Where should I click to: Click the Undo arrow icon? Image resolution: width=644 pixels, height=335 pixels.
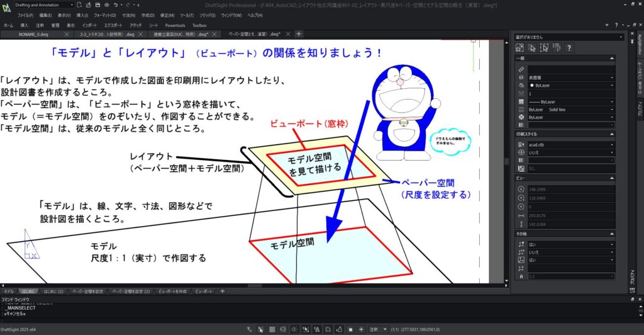point(116,5)
